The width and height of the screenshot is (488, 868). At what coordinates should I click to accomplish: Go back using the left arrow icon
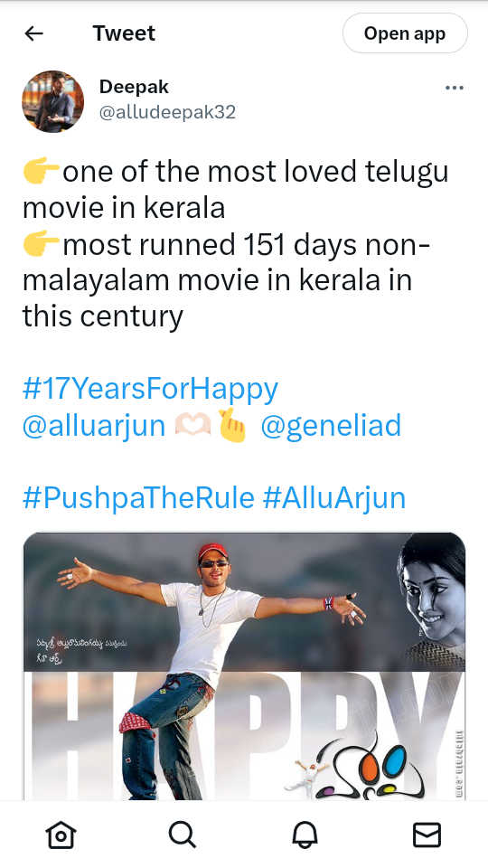pyautogui.click(x=33, y=33)
